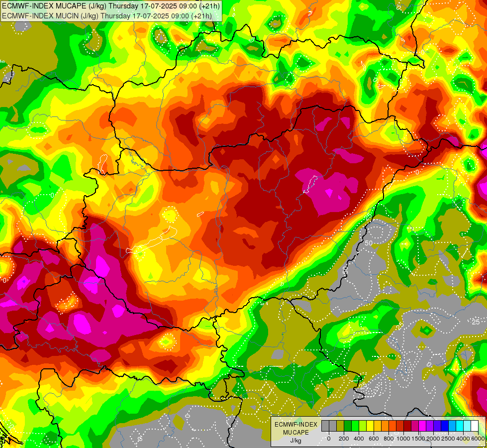
Task: Select the olive legend swatch below 200
Action: [x=340, y=426]
